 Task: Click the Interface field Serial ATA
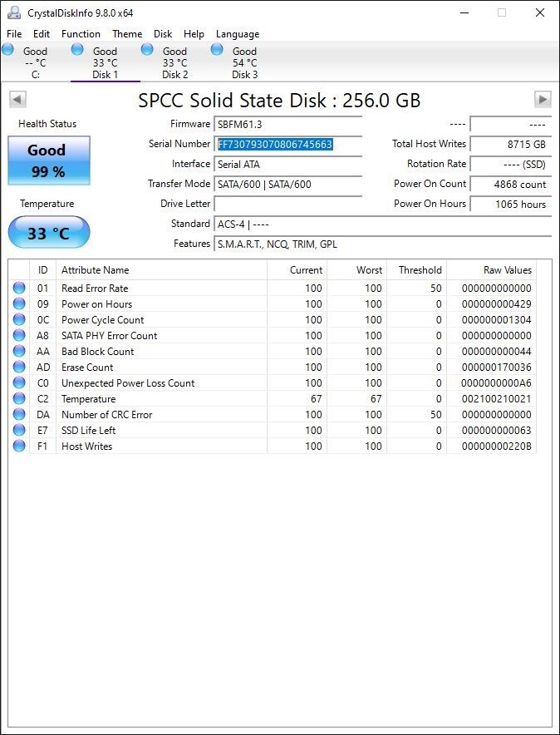tap(288, 164)
